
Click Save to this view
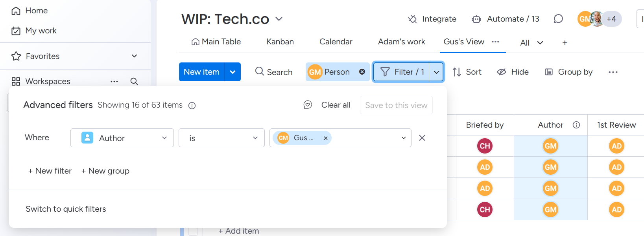[x=396, y=105]
